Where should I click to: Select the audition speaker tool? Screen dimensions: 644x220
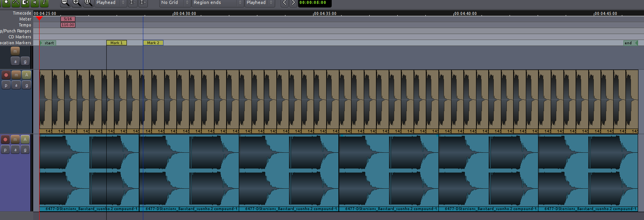[x=35, y=3]
